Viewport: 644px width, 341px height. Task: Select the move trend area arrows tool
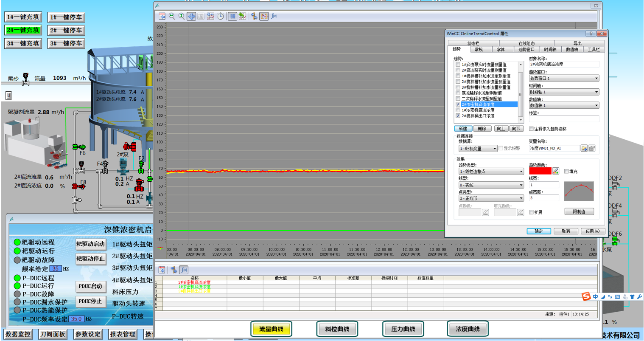coord(191,16)
